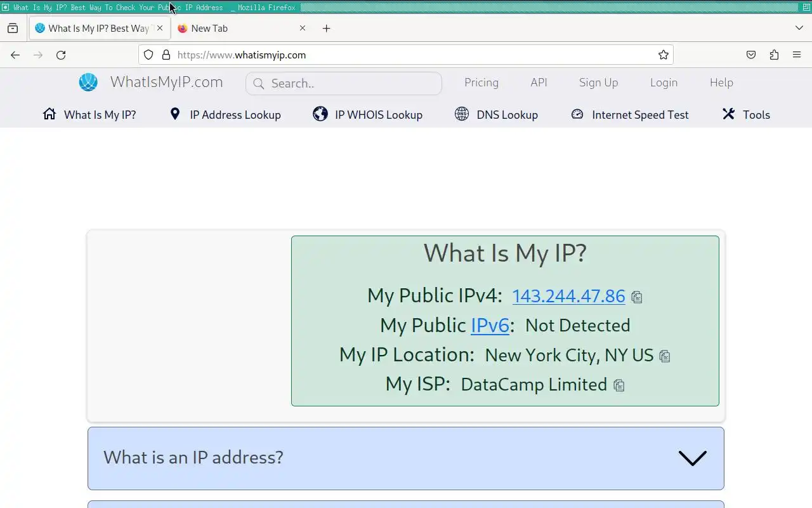The image size is (812, 508).
Task: Open a new tab with plus icon
Action: tap(326, 28)
